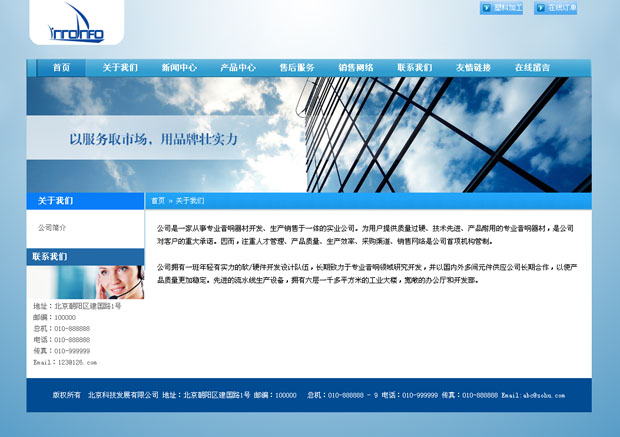Select 销售网络 in the navigation bar

click(x=356, y=68)
